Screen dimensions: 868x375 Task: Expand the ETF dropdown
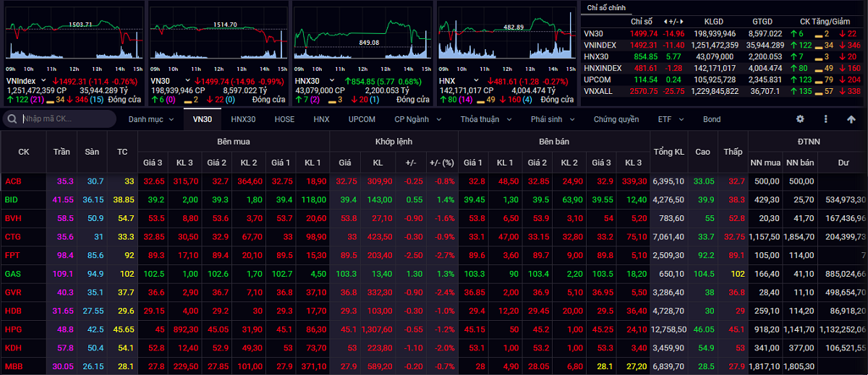point(670,119)
